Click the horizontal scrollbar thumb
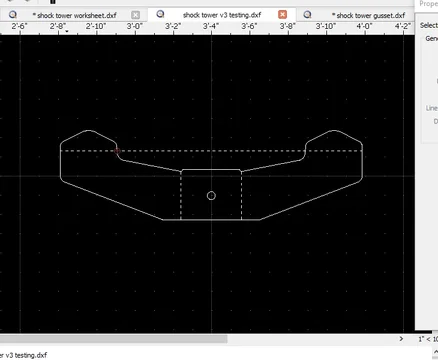438x360 pixels. coord(113,339)
